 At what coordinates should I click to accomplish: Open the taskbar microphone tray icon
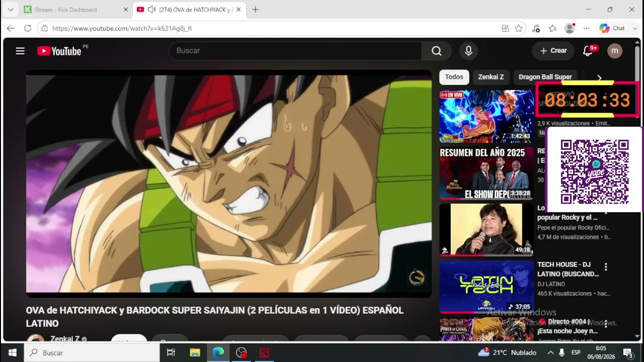click(x=563, y=353)
